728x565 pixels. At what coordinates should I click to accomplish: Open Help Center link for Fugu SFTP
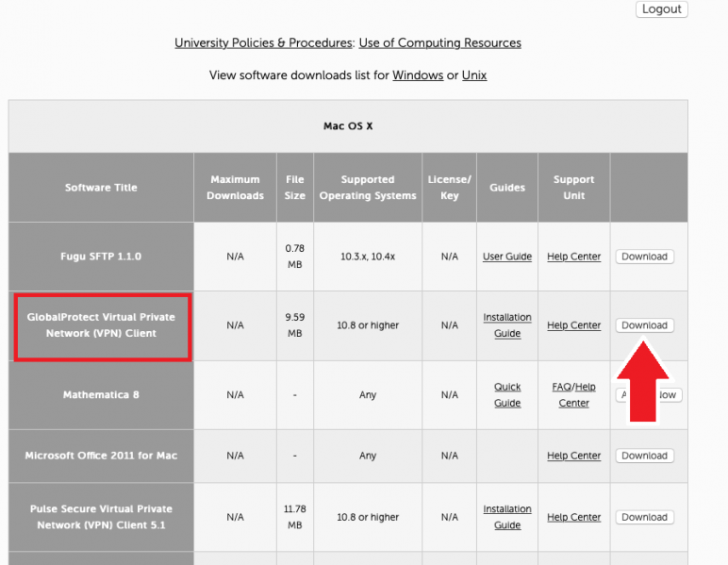tap(573, 257)
